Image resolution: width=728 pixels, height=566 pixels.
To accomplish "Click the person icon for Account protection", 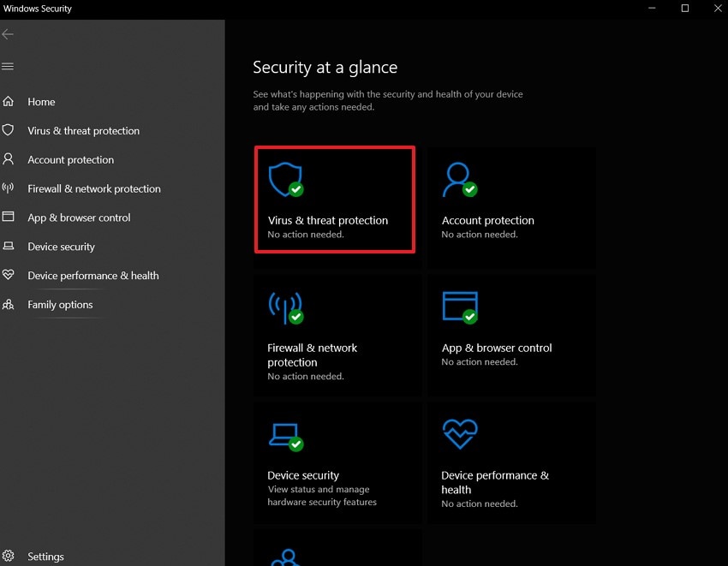I will point(9,159).
